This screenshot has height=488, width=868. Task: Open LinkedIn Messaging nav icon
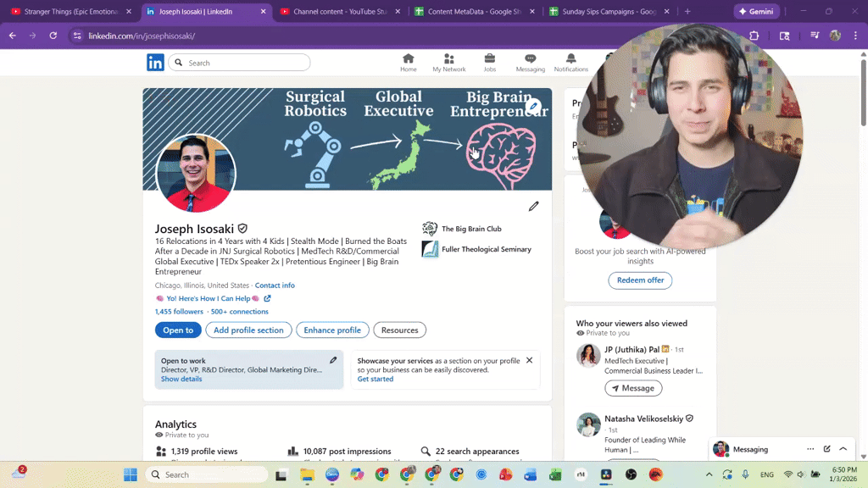[531, 63]
